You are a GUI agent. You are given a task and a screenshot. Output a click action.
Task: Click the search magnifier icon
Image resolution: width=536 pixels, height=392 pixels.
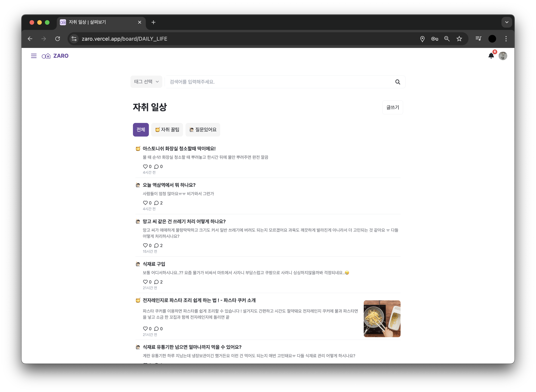[398, 82]
